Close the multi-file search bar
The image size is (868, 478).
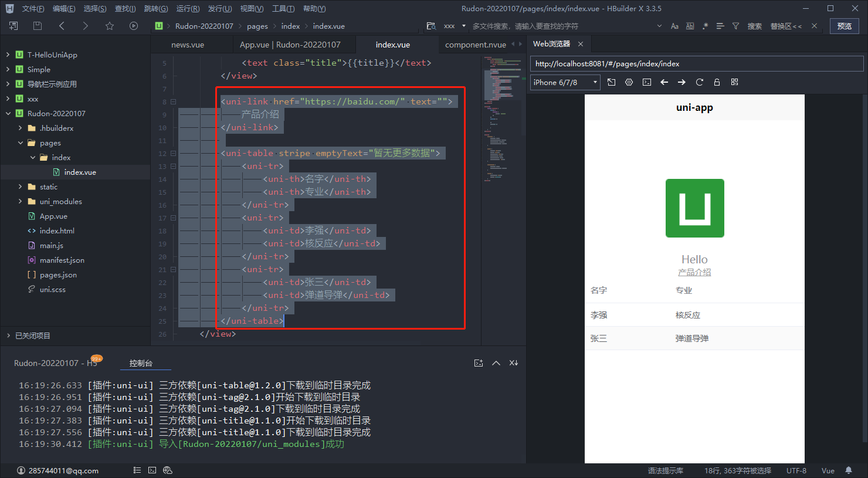(x=814, y=26)
